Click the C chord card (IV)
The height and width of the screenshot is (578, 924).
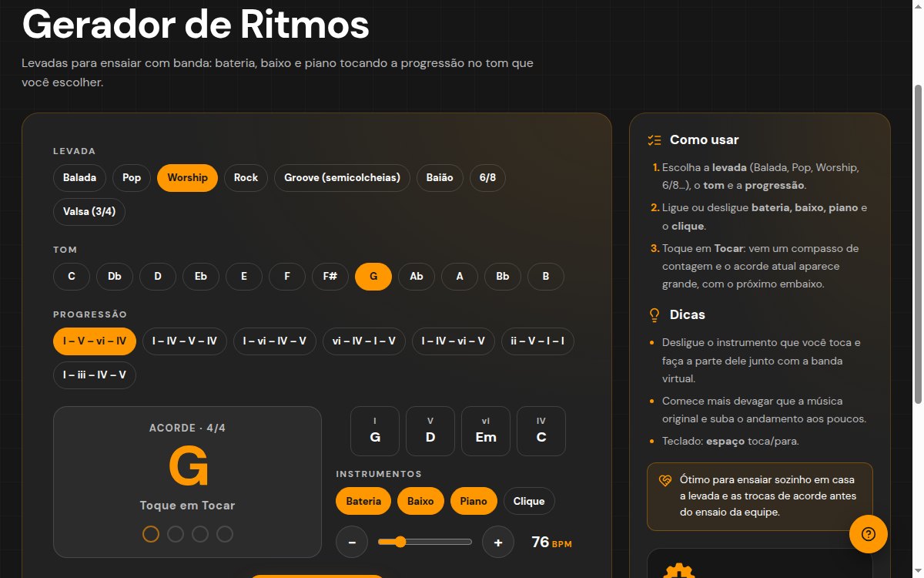541,431
